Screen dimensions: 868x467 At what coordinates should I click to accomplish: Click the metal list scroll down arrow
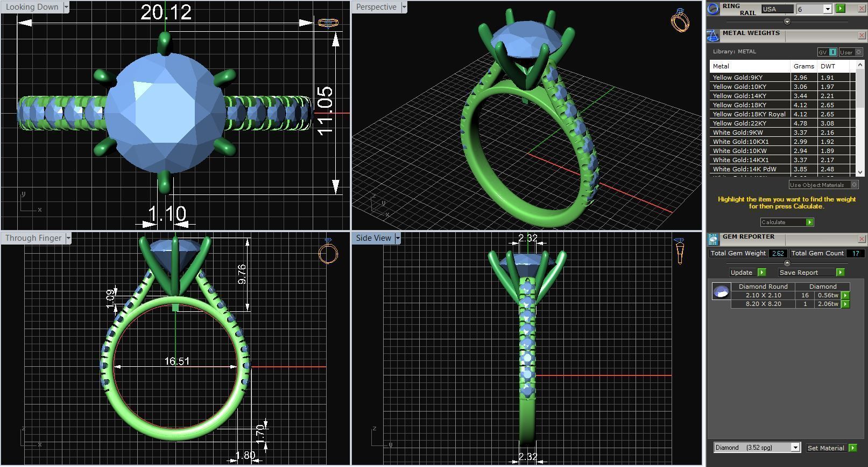click(x=860, y=172)
